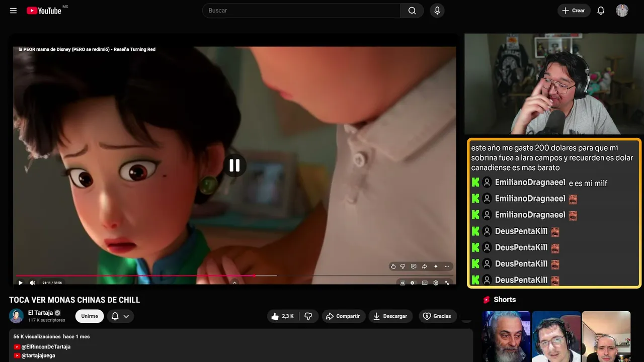Open comments from the video overlay icon
The height and width of the screenshot is (362, 644).
pyautogui.click(x=414, y=266)
